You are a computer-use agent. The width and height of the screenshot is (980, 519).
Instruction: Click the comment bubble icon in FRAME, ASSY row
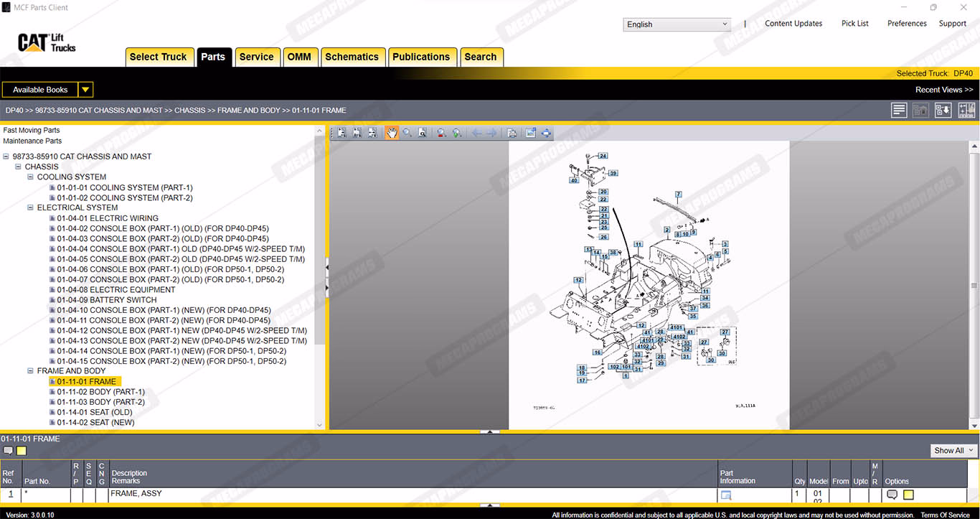pyautogui.click(x=892, y=495)
